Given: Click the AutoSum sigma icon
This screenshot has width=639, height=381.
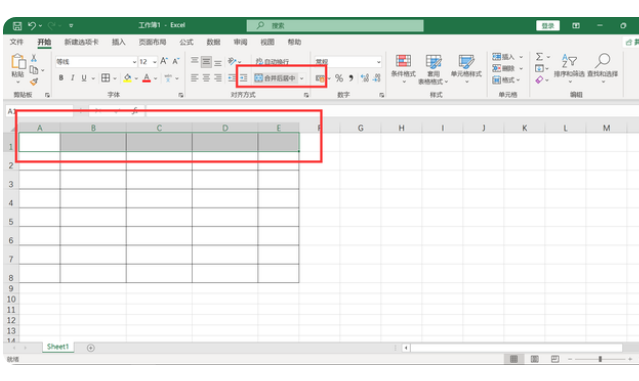Looking at the screenshot, I should coord(539,57).
